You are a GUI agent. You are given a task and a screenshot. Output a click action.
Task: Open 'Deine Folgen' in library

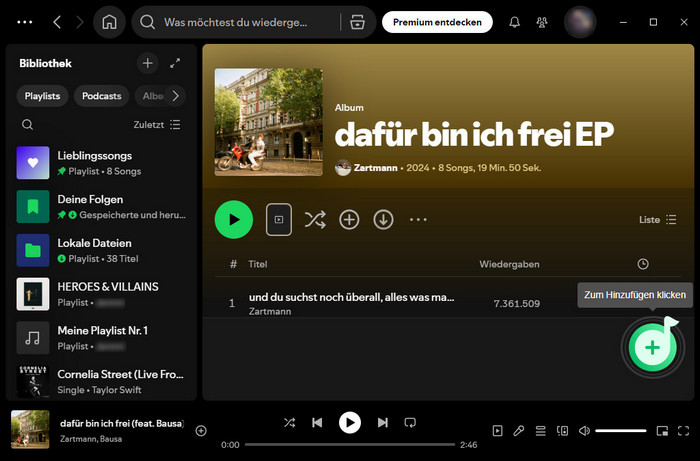click(x=101, y=207)
